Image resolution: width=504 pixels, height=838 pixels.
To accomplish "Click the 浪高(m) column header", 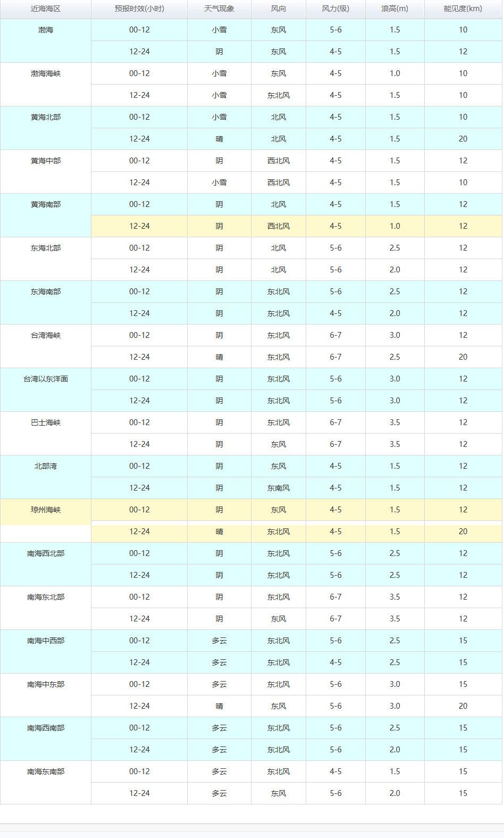I will pos(394,9).
